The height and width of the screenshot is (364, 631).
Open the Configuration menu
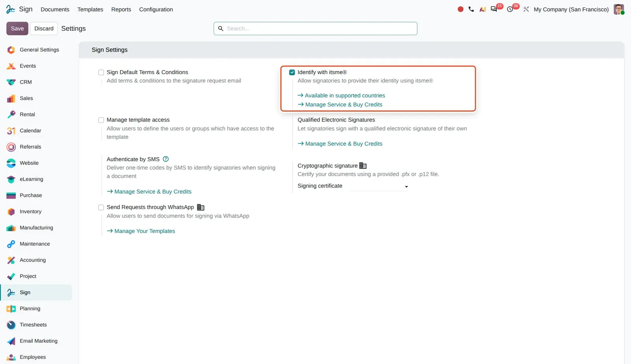click(x=156, y=9)
